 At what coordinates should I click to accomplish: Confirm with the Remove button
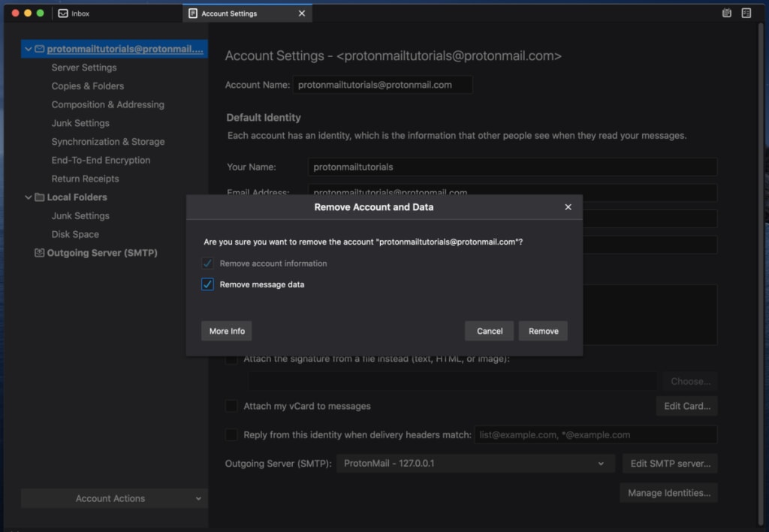[544, 331]
